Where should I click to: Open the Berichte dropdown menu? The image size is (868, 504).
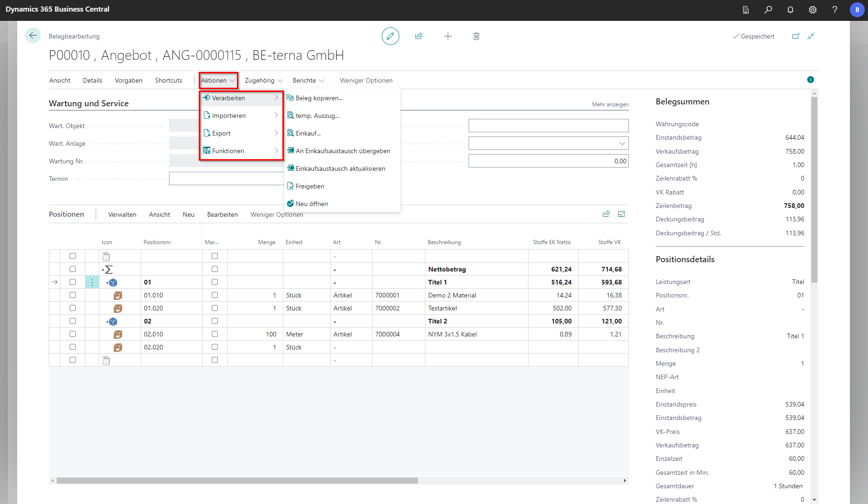point(308,81)
